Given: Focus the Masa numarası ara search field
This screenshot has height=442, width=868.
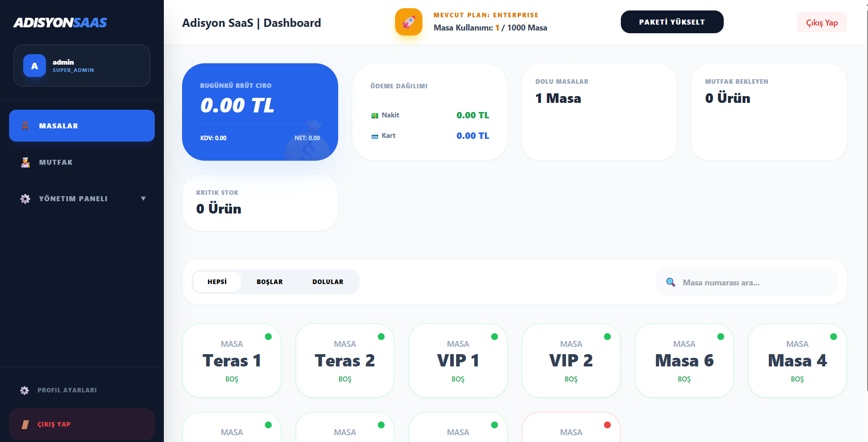Looking at the screenshot, I should [756, 282].
